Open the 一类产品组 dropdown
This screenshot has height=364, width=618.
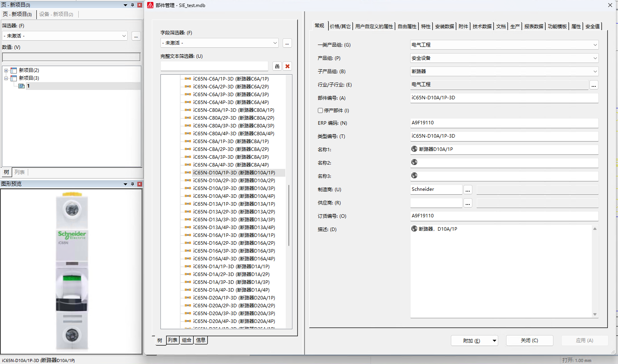coord(595,45)
